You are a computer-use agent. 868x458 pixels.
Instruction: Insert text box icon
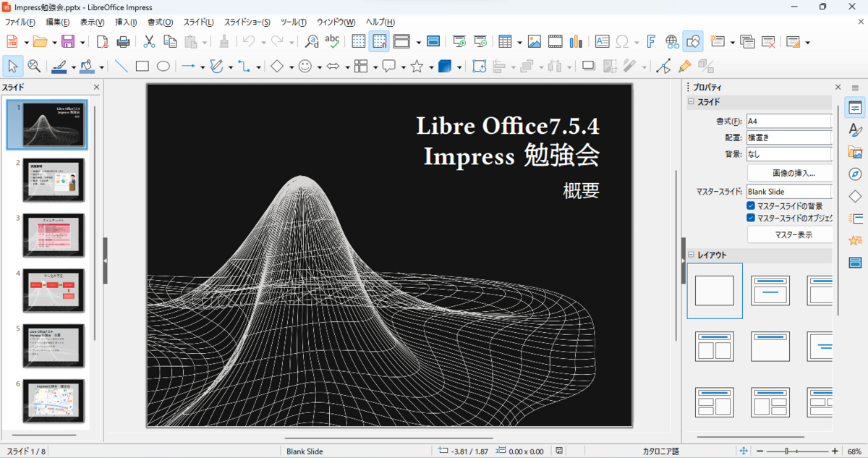[602, 41]
